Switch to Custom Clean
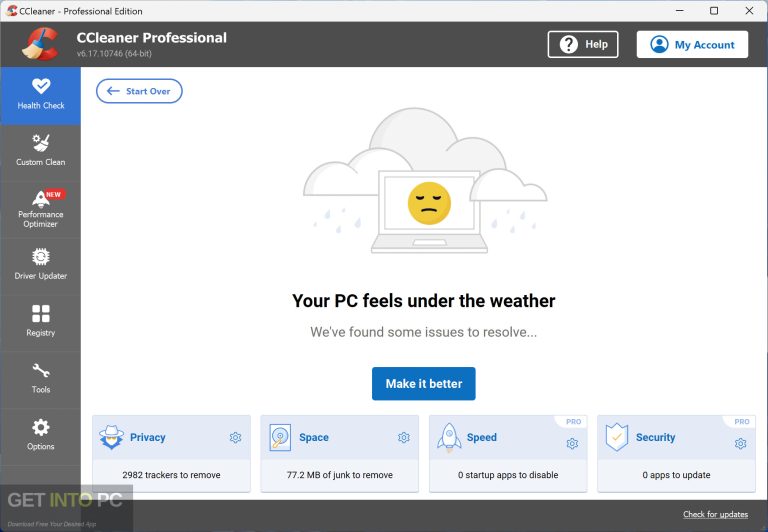Screen dimensions: 768x532 [41, 152]
